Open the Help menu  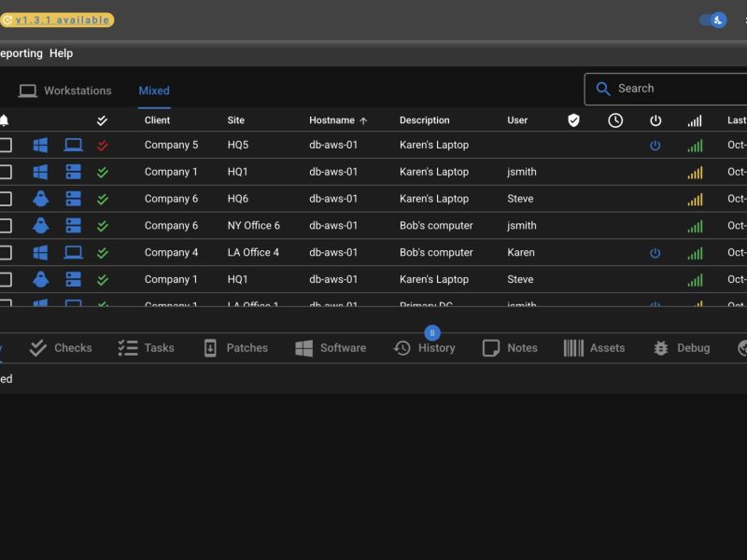62,53
